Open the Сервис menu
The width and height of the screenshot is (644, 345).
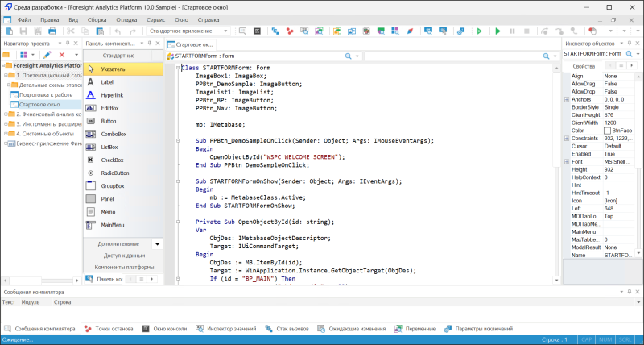click(x=155, y=19)
